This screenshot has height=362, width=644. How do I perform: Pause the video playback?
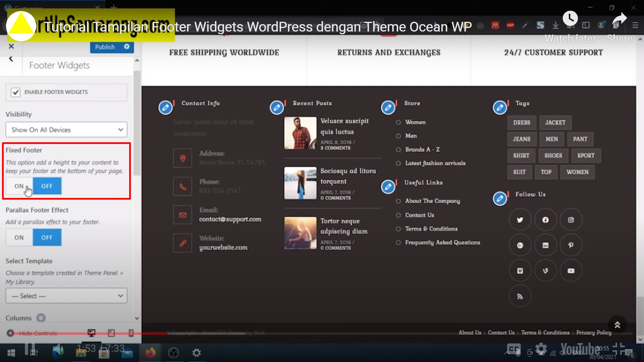tap(30, 349)
